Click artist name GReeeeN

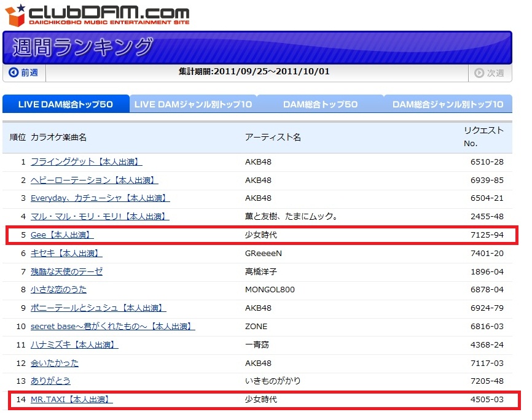[264, 253]
